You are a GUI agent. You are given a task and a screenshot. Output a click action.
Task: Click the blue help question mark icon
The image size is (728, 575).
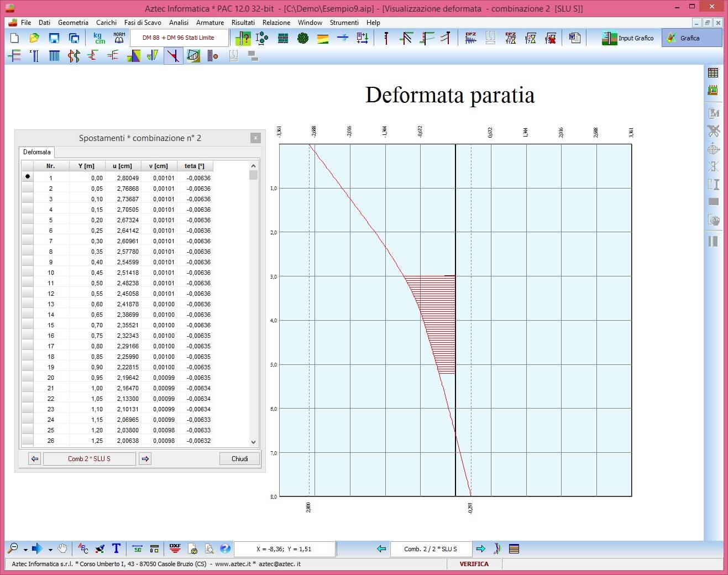tap(225, 548)
